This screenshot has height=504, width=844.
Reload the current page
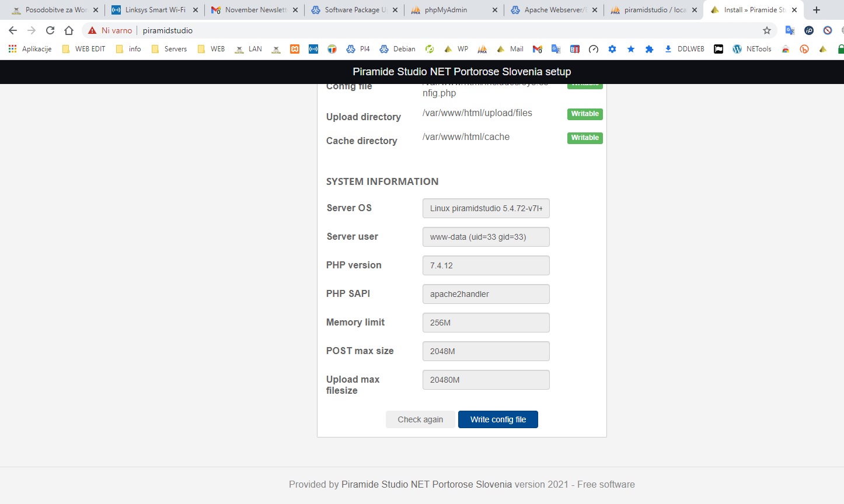[x=50, y=30]
